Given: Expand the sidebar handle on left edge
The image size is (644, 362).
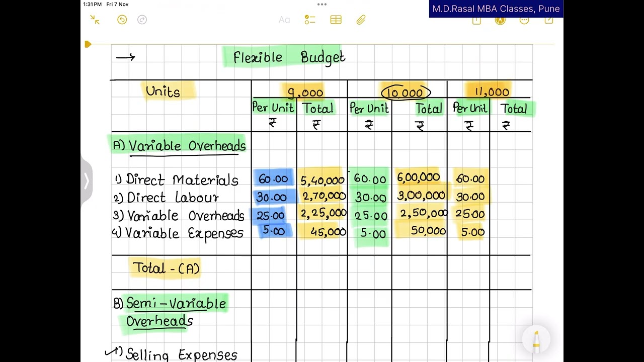Looking at the screenshot, I should click(86, 181).
